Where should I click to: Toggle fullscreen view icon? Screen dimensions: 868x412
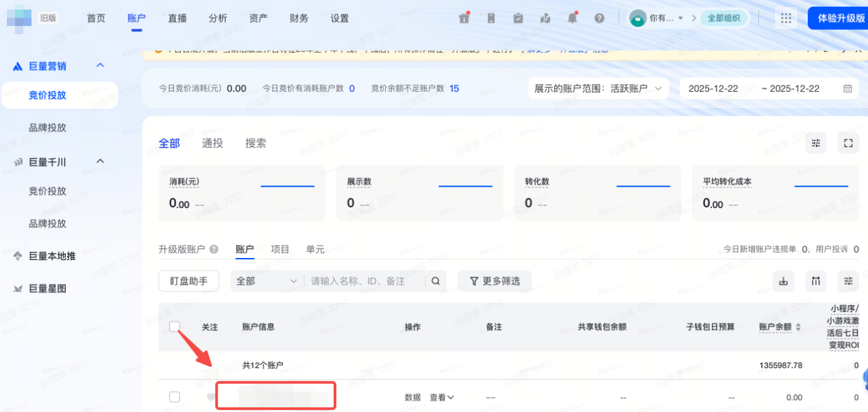click(x=848, y=143)
